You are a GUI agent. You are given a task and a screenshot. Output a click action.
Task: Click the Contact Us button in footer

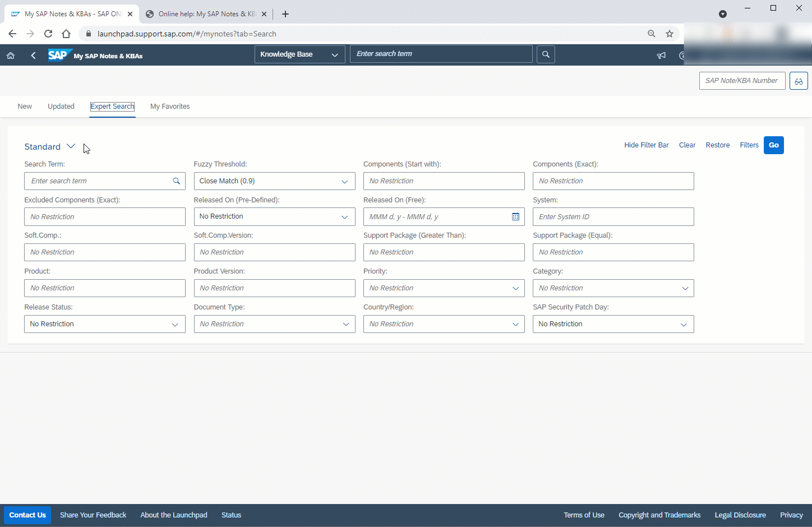click(27, 515)
